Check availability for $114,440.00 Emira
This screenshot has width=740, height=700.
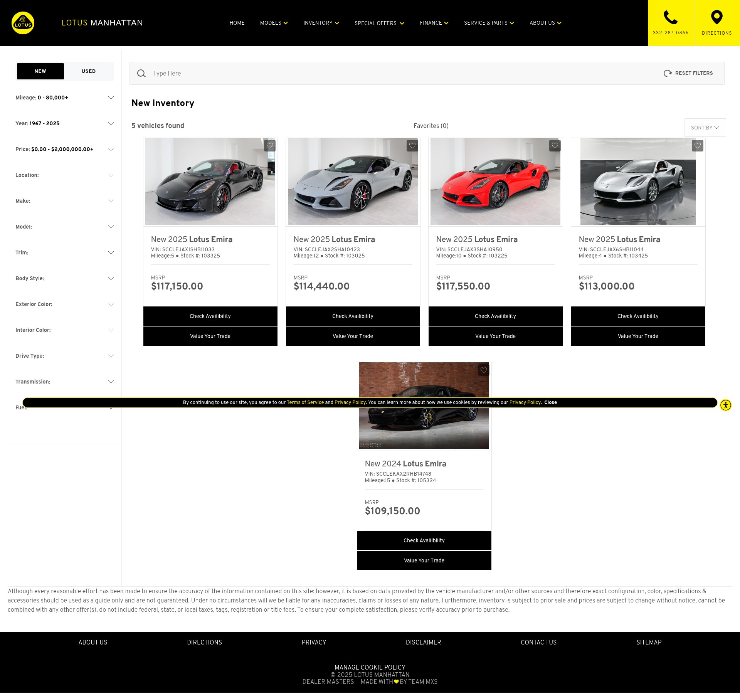[353, 316]
